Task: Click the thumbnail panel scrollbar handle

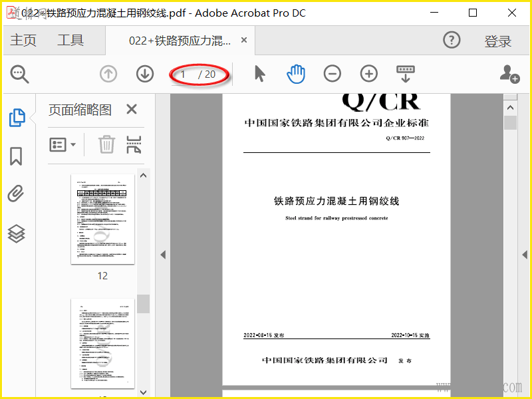Action: pyautogui.click(x=143, y=304)
